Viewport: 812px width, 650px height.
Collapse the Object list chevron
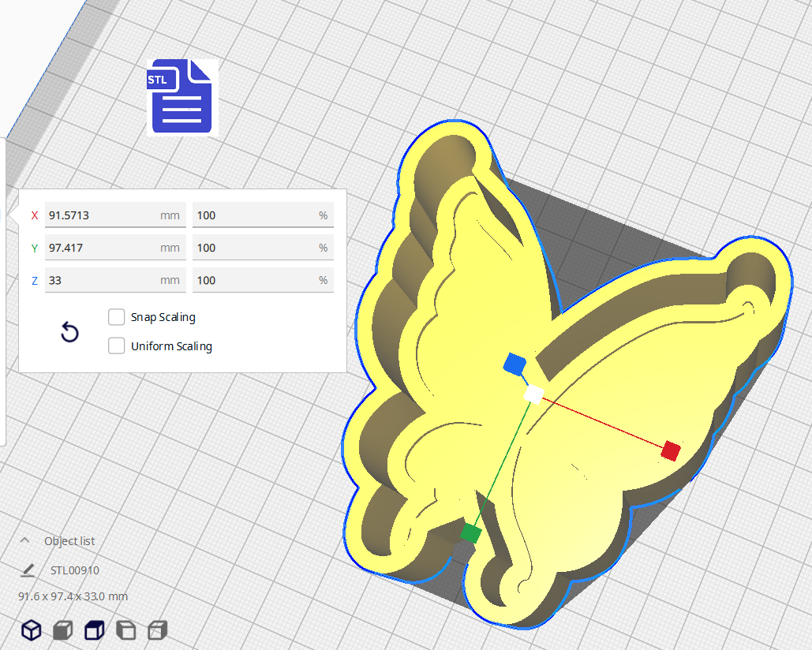point(25,540)
